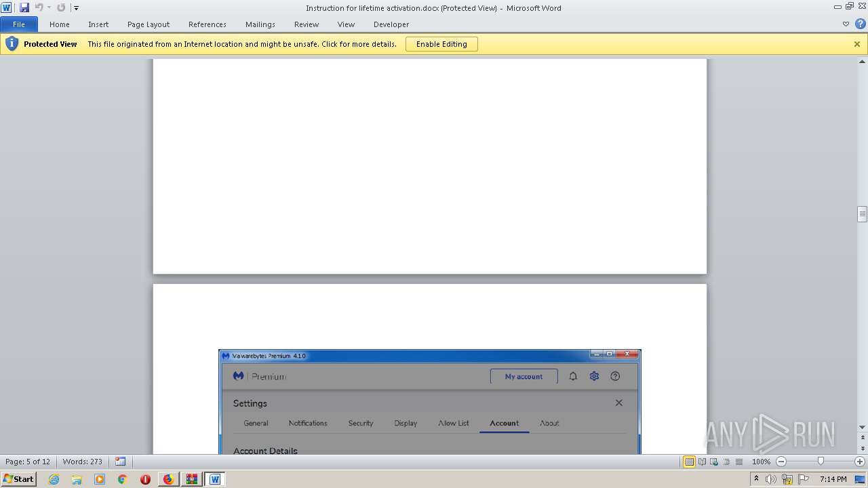
Task: Open Windows Media Player from taskbar
Action: [100, 479]
